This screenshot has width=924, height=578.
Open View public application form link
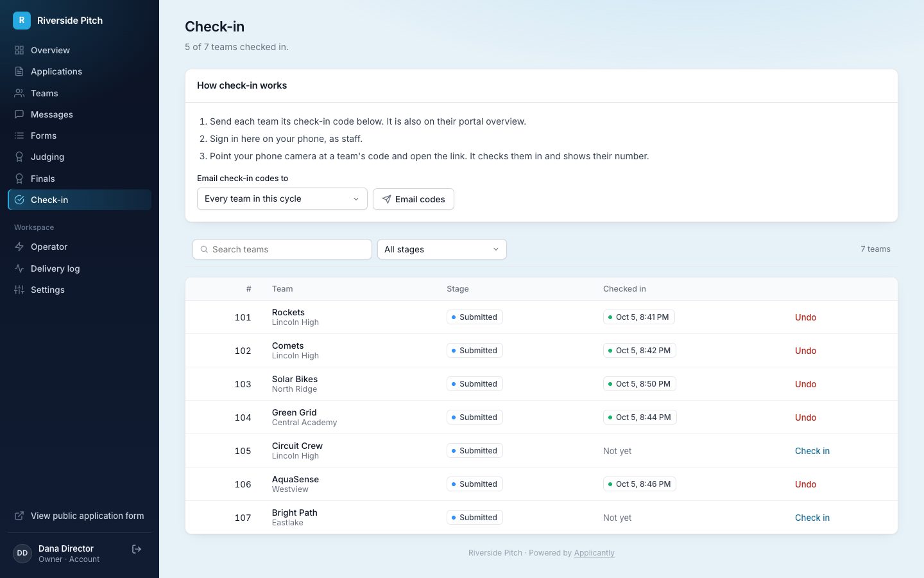(x=80, y=516)
